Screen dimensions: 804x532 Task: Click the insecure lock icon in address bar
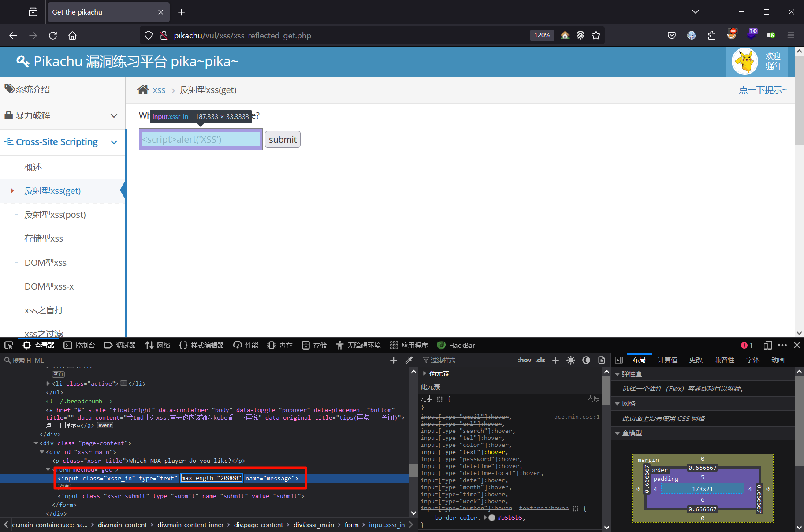point(164,35)
